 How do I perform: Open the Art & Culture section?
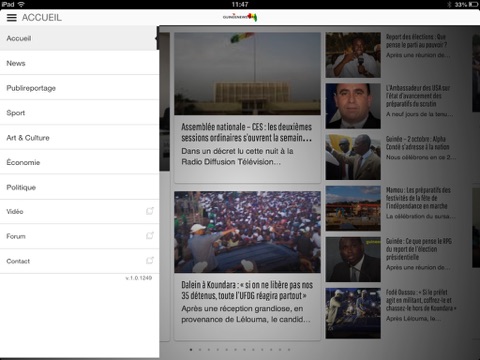pos(79,137)
